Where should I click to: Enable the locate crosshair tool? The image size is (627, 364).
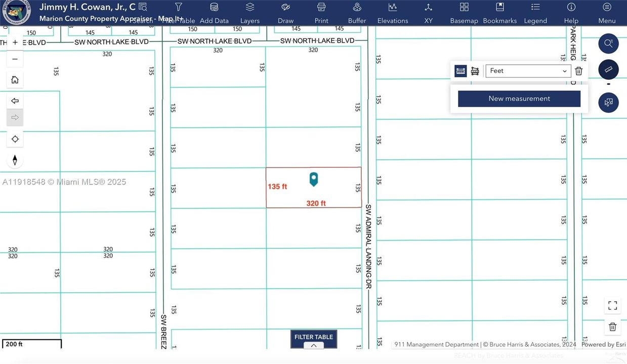click(x=15, y=139)
